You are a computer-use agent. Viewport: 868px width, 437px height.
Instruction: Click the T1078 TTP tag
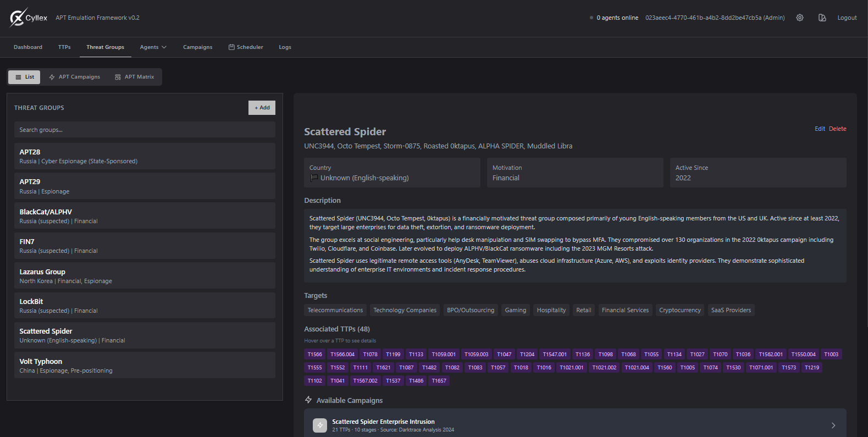pyautogui.click(x=370, y=355)
